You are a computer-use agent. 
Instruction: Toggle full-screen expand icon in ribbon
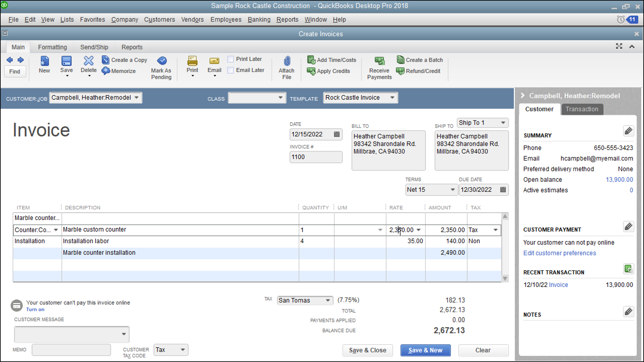coord(619,46)
